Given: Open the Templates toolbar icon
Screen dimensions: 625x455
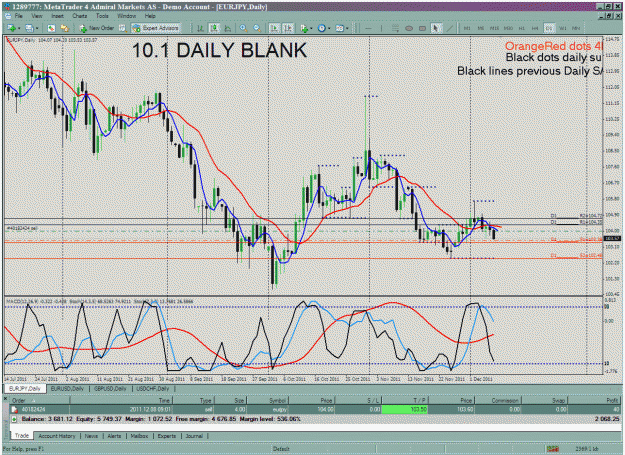Looking at the screenshot, I should [x=340, y=28].
